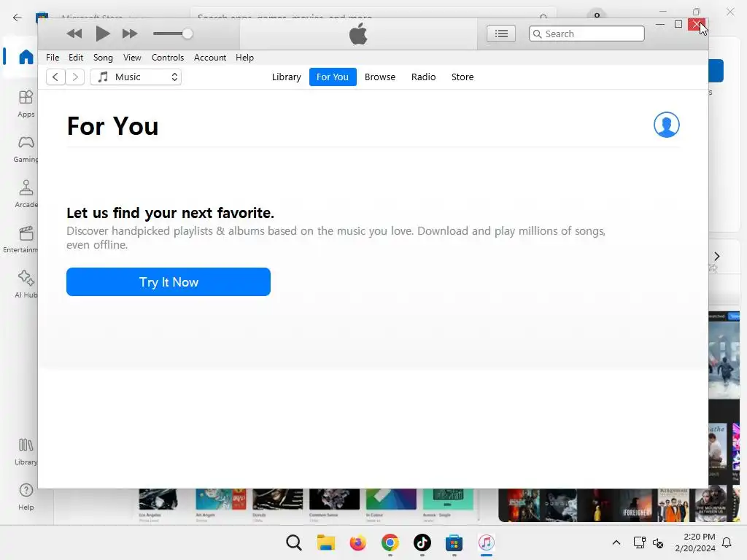The image size is (747, 560).
Task: Open the Song menu
Action: 103,58
